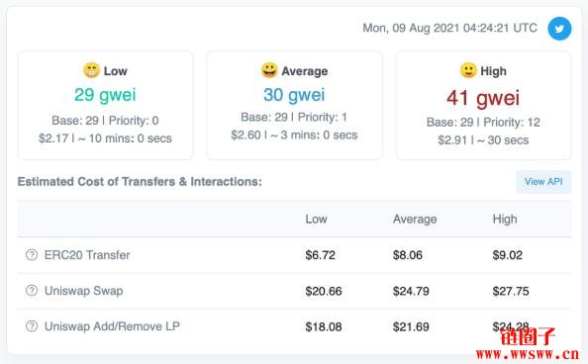Viewport: 588px width, 364px height.
Task: Click the slight smile emoji beside High
Action: 468,70
